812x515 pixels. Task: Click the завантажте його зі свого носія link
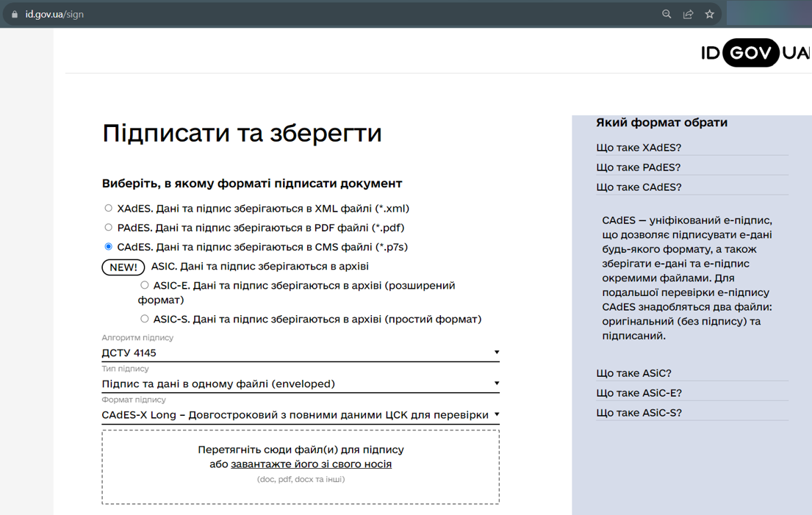pos(312,464)
